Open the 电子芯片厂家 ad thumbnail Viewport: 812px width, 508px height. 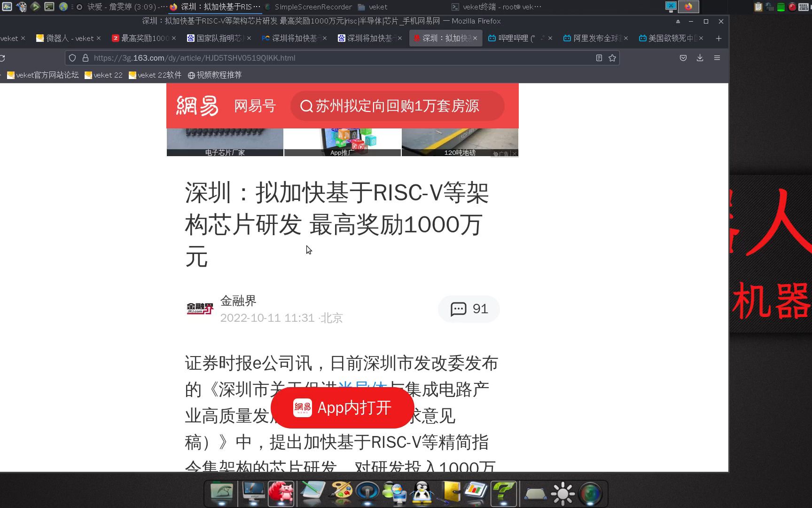point(225,142)
